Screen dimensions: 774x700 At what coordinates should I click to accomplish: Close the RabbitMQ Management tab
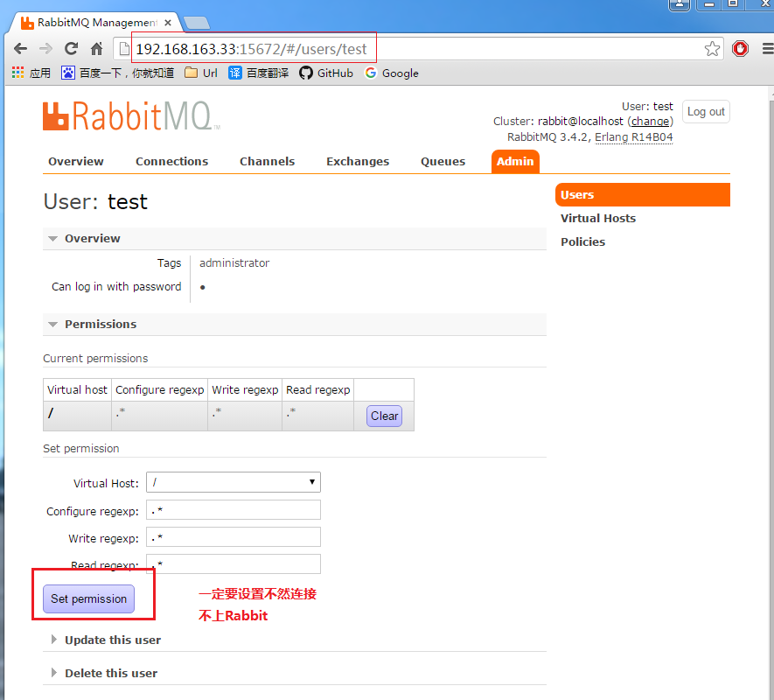(168, 23)
